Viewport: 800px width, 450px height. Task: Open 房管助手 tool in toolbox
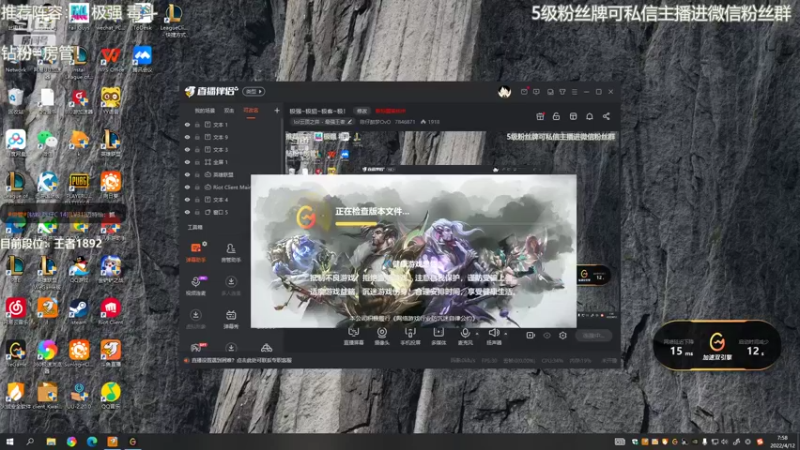click(x=231, y=253)
